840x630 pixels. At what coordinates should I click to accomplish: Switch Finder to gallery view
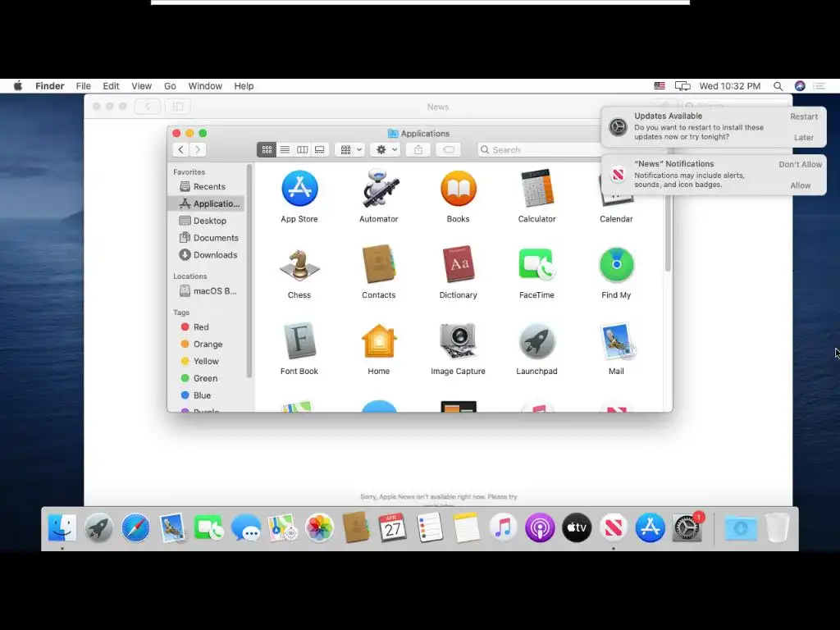click(x=320, y=150)
